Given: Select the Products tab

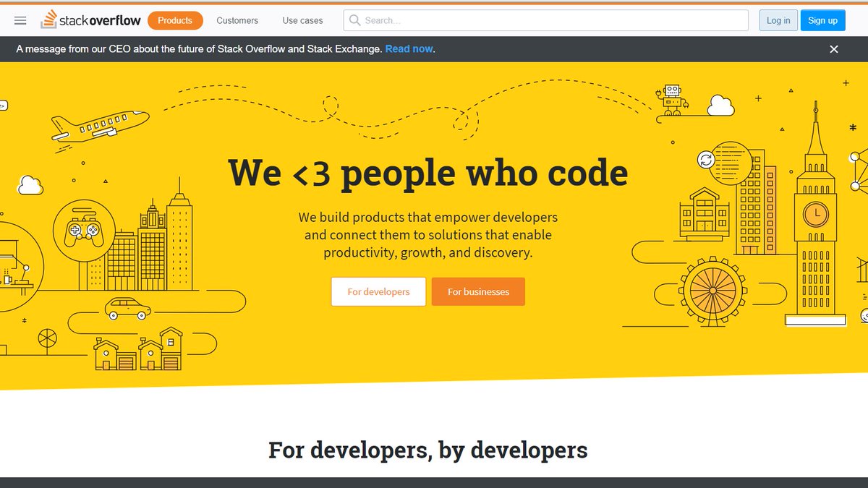Looking at the screenshot, I should tap(175, 20).
